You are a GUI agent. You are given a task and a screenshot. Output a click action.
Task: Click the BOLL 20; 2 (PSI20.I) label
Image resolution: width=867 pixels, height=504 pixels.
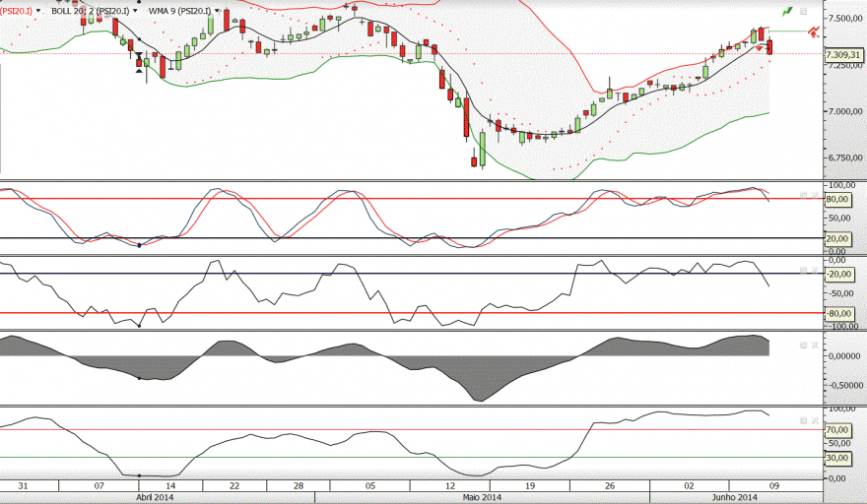click(x=91, y=11)
